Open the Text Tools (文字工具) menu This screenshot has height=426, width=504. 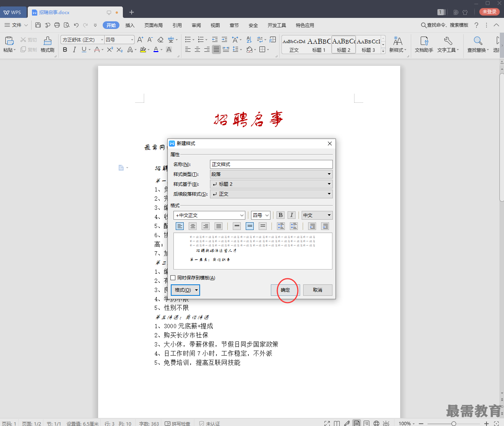point(448,45)
